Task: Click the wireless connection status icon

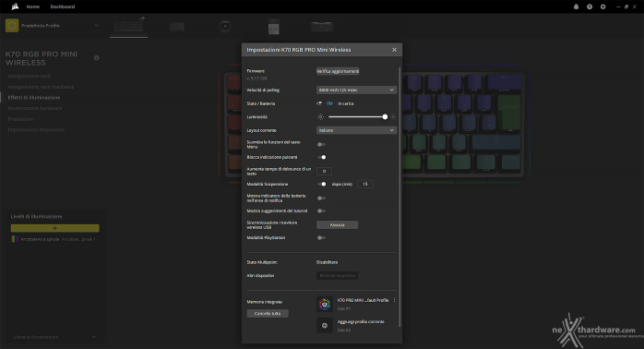Action: tap(319, 103)
